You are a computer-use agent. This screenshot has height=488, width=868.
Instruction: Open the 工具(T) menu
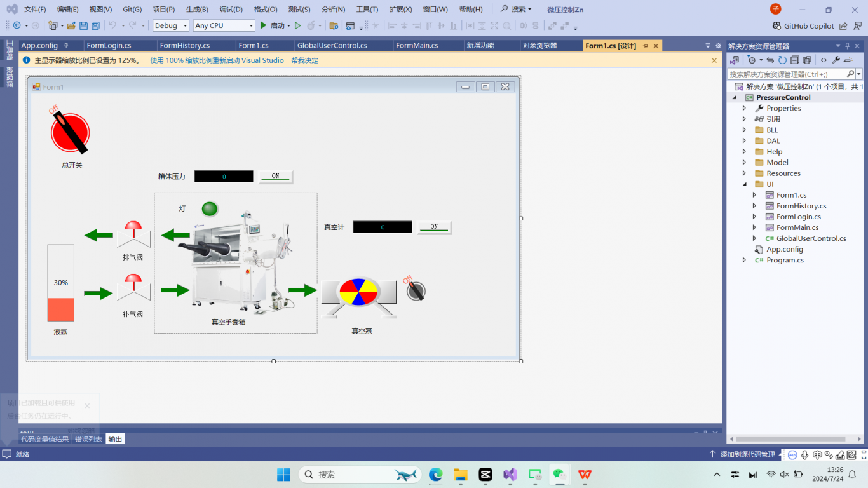367,10
